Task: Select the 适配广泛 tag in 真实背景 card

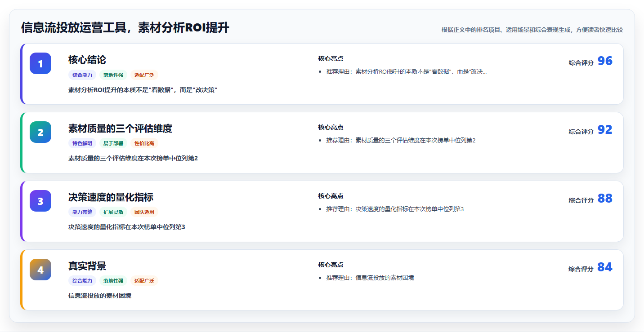Action: (x=144, y=281)
